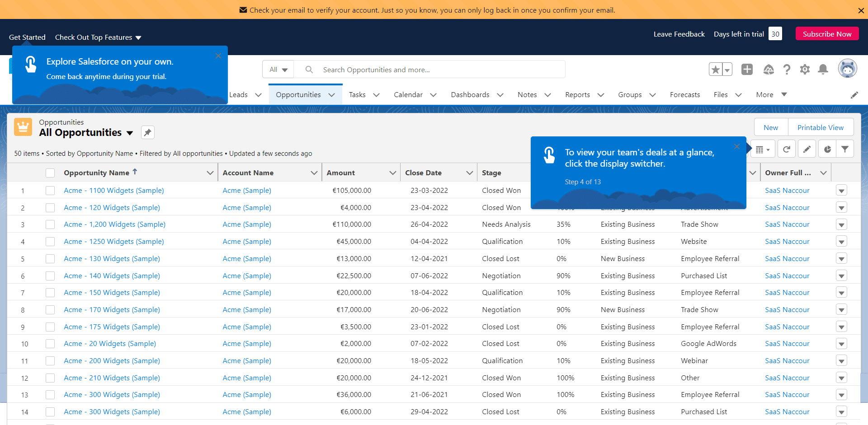
Task: Click the inline edit pencil button
Action: click(x=807, y=149)
